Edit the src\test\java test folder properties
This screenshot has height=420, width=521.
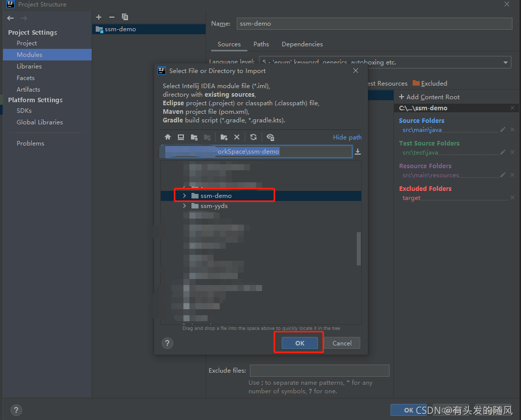tap(503, 152)
